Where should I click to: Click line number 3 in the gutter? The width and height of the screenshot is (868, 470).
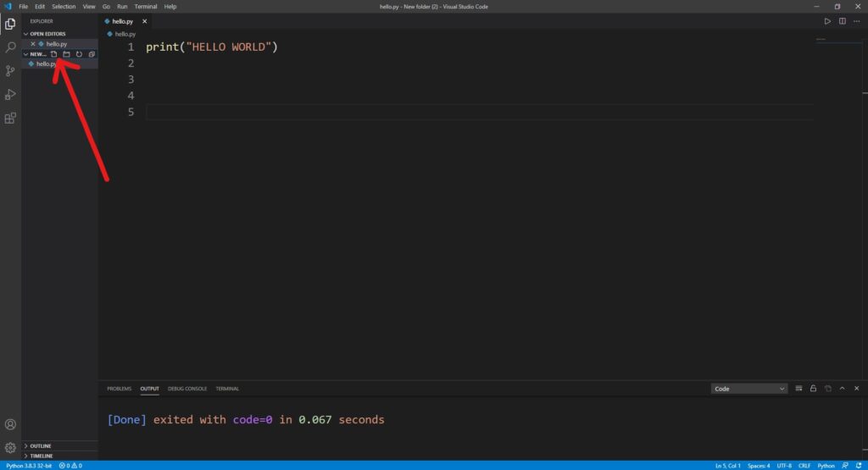[x=131, y=80]
